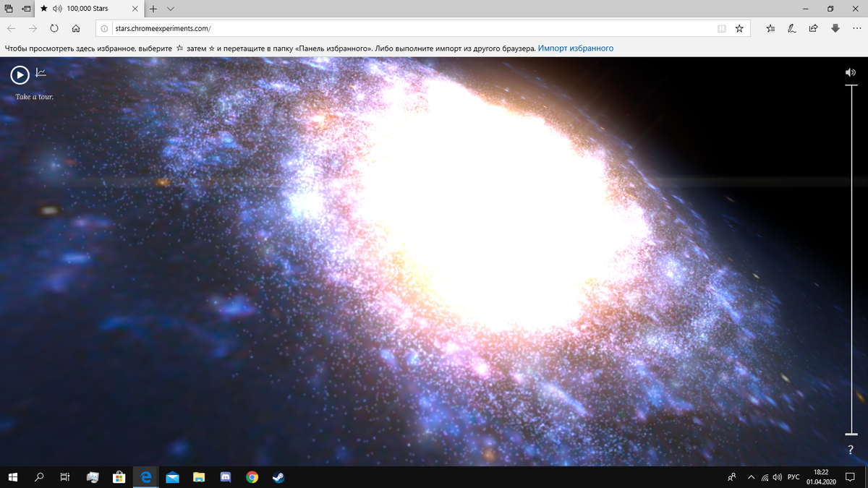Open Edge Settings and more menu
This screenshot has height=488, width=868.
tap(857, 29)
